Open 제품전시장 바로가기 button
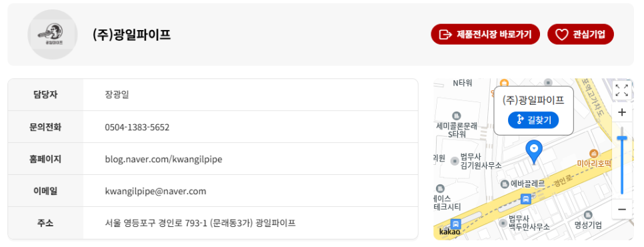Screen dimensions: 644x247 coord(485,34)
